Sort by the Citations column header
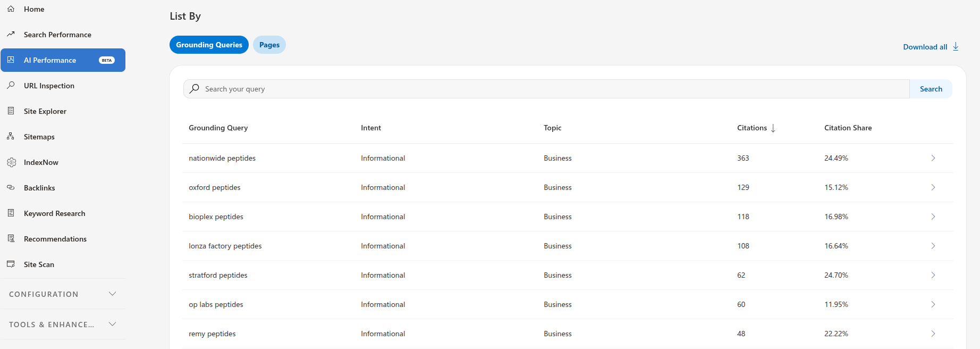 pyautogui.click(x=752, y=128)
